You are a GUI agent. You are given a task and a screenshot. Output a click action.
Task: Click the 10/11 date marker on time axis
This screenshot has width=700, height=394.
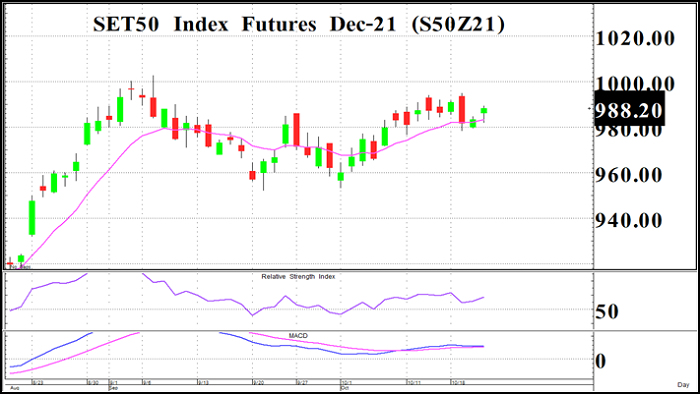(413, 383)
